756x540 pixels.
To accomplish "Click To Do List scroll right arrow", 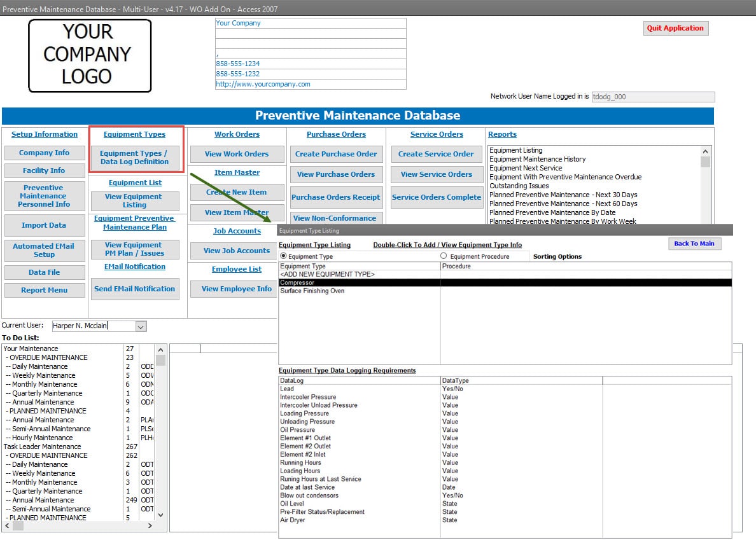I will [x=150, y=525].
